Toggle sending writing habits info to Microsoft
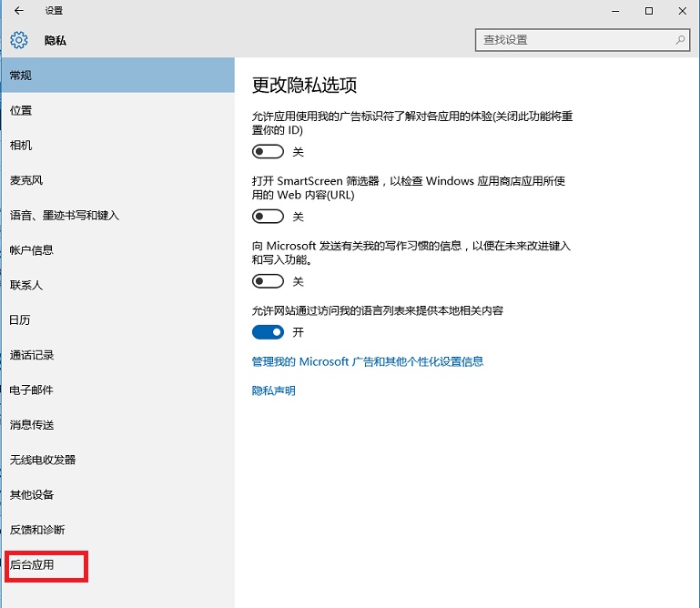This screenshot has height=608, width=700. 268,282
